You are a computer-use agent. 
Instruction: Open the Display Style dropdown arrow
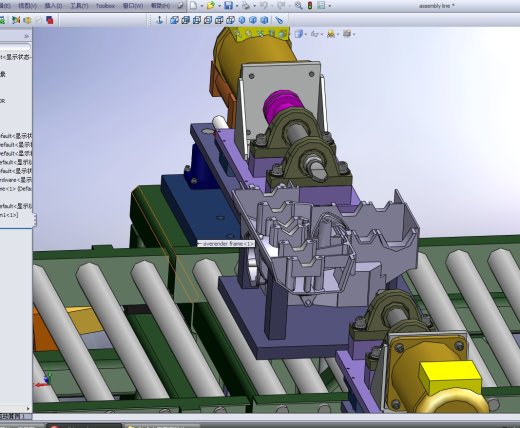pos(305,34)
